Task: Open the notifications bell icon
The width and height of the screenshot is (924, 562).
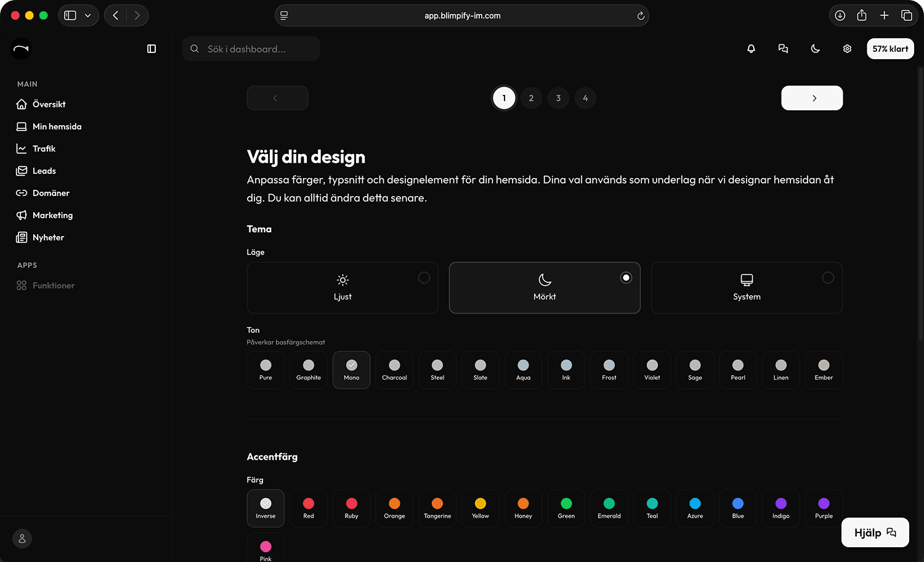Action: pos(751,49)
